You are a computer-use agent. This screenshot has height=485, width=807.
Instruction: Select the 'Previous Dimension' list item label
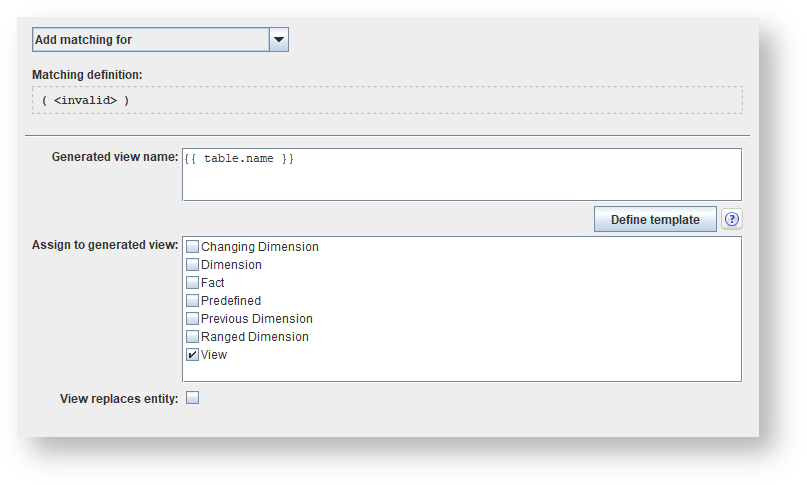[x=258, y=319]
